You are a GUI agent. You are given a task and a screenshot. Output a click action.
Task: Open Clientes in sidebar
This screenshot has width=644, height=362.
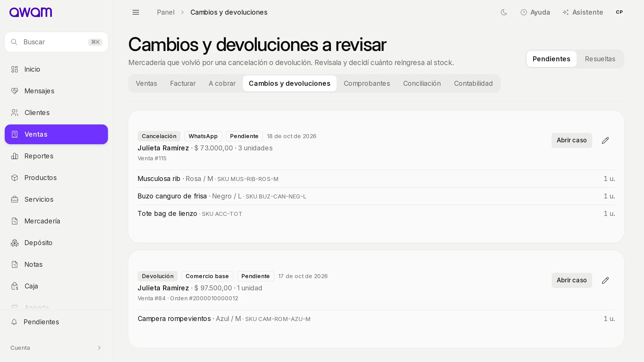tap(56, 113)
